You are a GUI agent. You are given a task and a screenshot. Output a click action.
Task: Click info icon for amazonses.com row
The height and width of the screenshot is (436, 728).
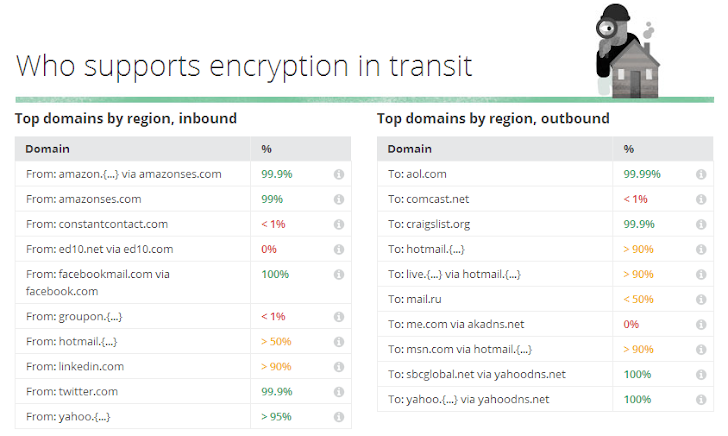[339, 199]
